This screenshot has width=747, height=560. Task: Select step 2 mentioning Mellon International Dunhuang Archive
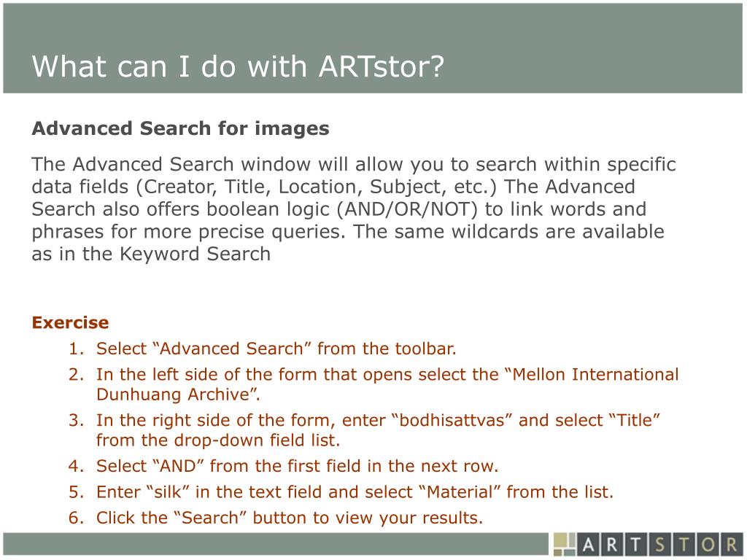[x=373, y=384]
